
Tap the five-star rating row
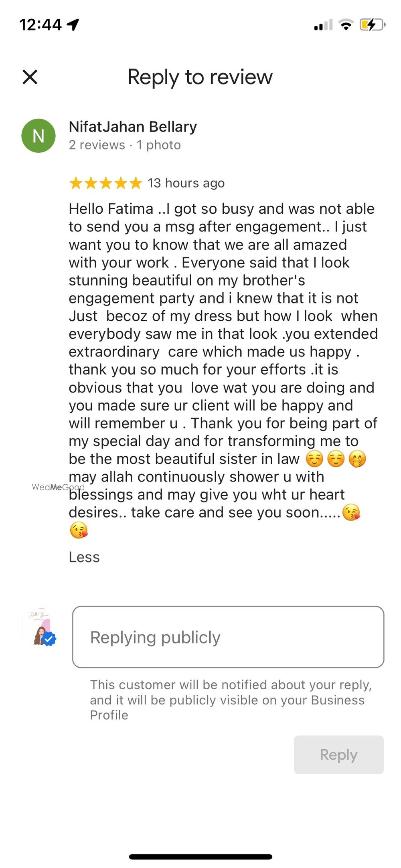(105, 183)
